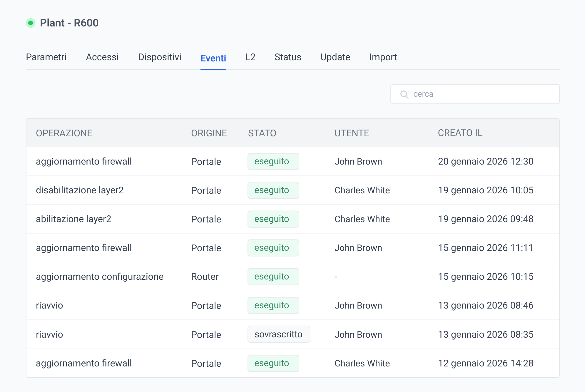Viewport: 585px width, 392px height.
Task: Open the Update tab
Action: click(335, 57)
